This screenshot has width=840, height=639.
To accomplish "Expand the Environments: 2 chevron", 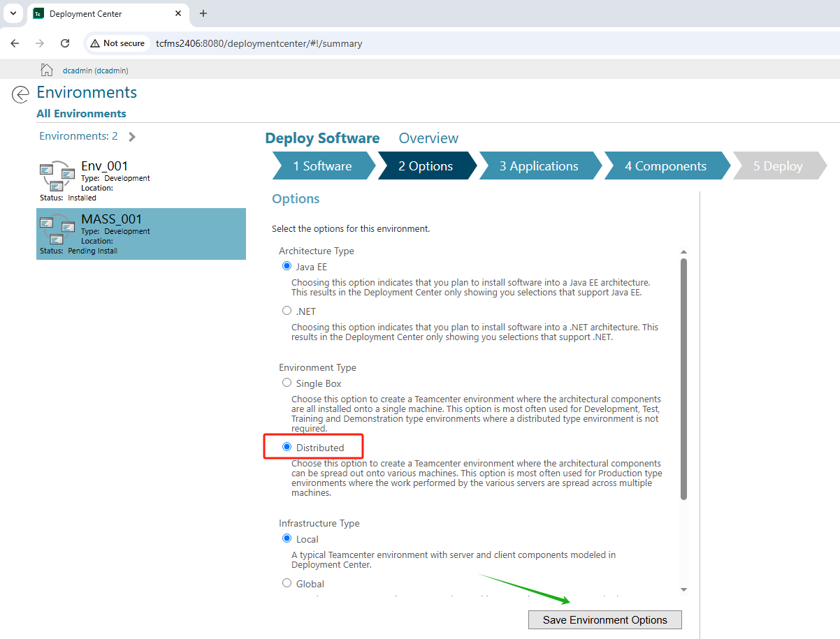I will click(x=132, y=137).
